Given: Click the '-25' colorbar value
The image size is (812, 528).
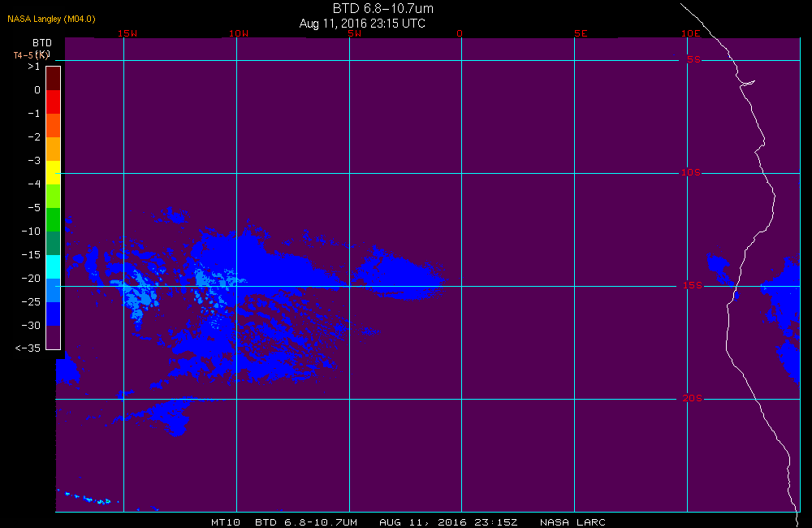Looking at the screenshot, I should pos(31,301).
